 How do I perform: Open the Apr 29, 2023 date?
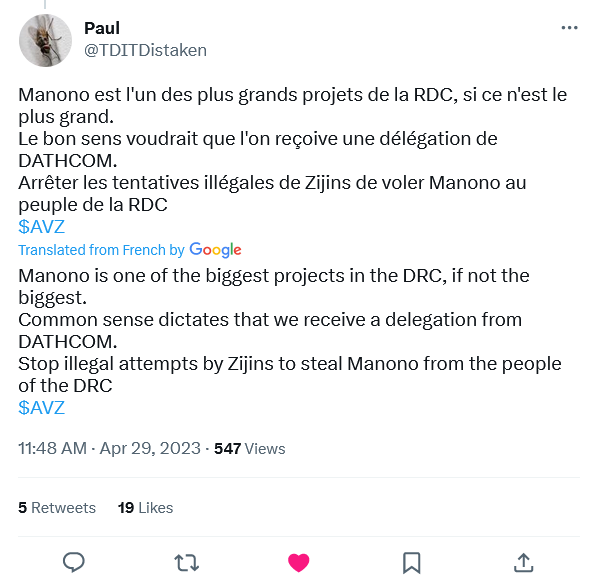pos(150,448)
